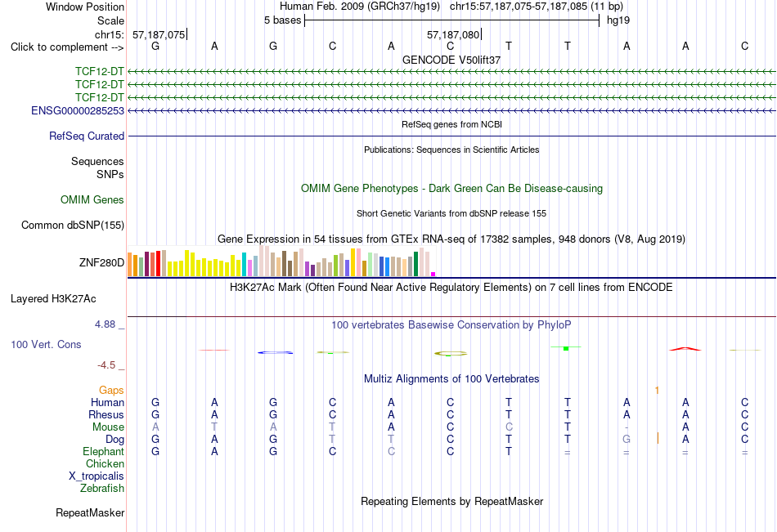Click the 'T' base in Elephant row

pos(509,451)
